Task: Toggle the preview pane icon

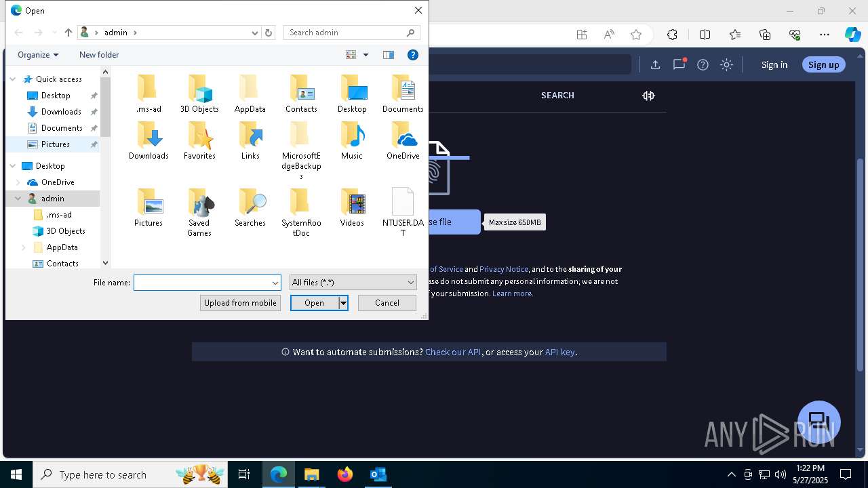Action: tap(389, 55)
